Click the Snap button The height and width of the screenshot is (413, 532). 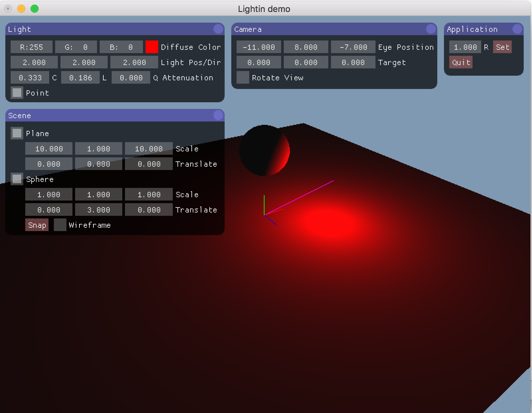pos(37,225)
